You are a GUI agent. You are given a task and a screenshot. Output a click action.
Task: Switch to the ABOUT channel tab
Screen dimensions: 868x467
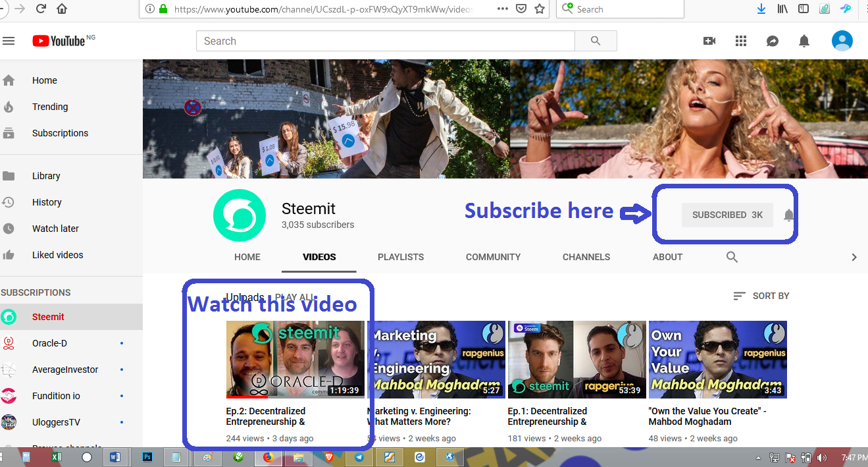click(667, 257)
